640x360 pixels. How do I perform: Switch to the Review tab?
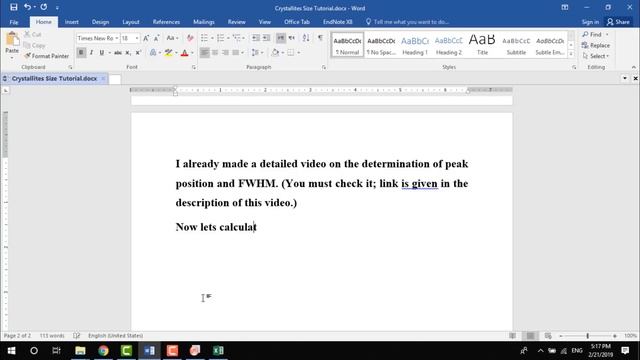click(237, 22)
